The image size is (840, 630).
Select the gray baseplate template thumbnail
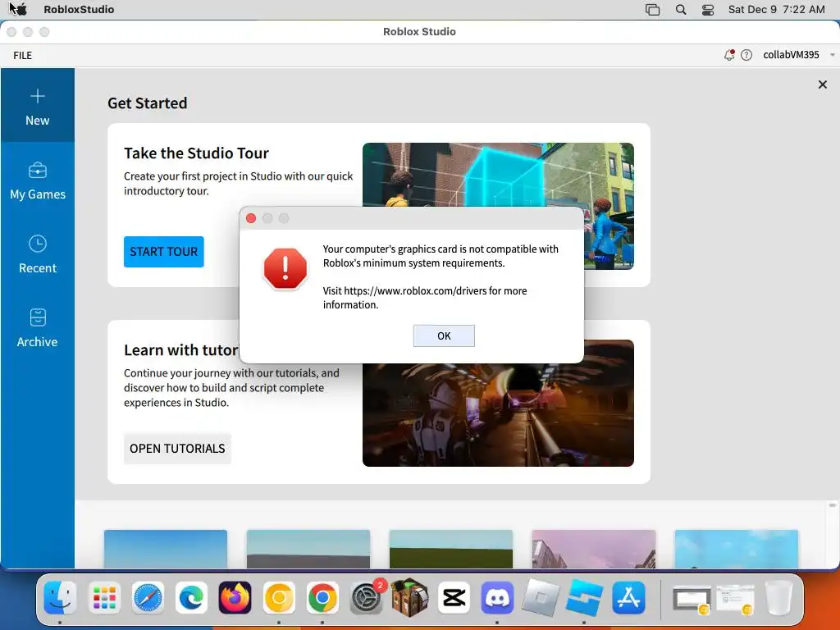(308, 549)
